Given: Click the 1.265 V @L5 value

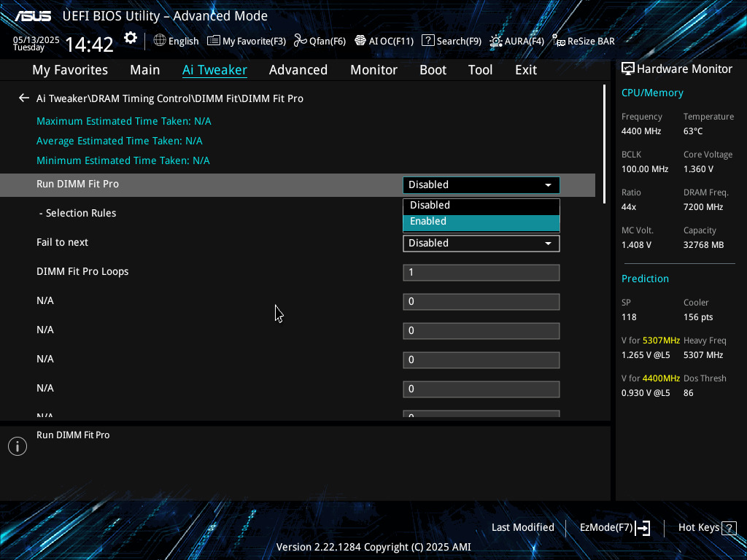Looking at the screenshot, I should click(x=646, y=355).
